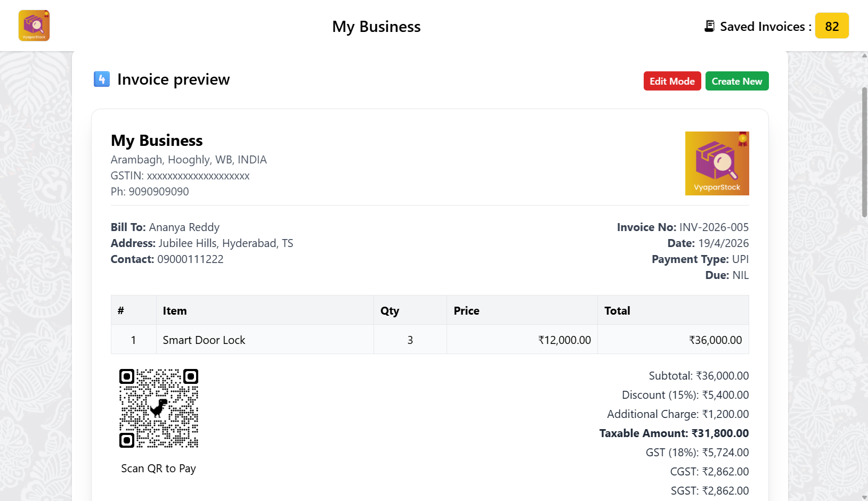Click the blue number 4 step icon
Viewport: 868px width, 501px height.
(x=101, y=79)
